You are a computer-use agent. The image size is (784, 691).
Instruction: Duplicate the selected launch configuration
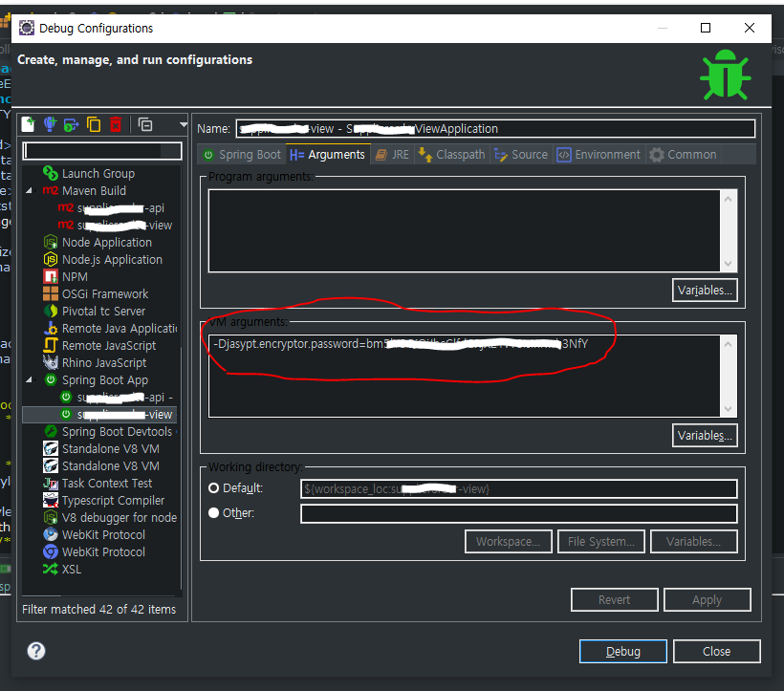(x=94, y=124)
